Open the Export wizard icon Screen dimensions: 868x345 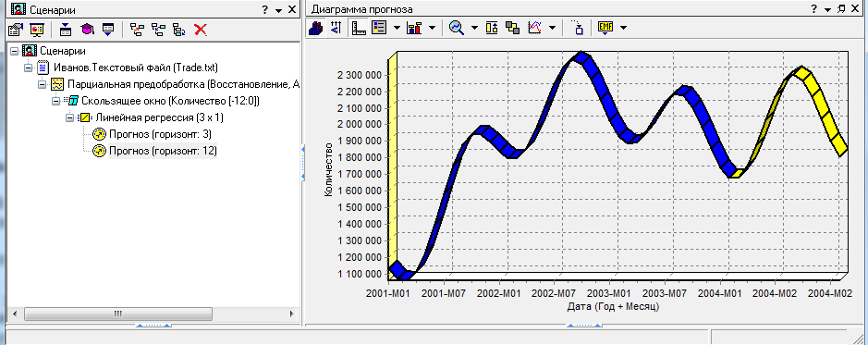pyautogui.click(x=108, y=30)
